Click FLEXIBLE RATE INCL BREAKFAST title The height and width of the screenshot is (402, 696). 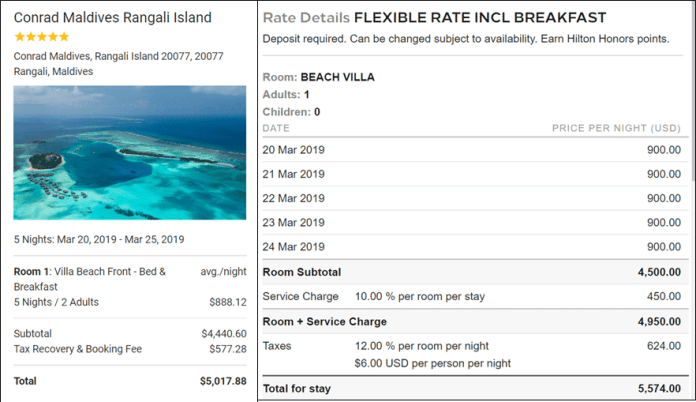pos(480,18)
